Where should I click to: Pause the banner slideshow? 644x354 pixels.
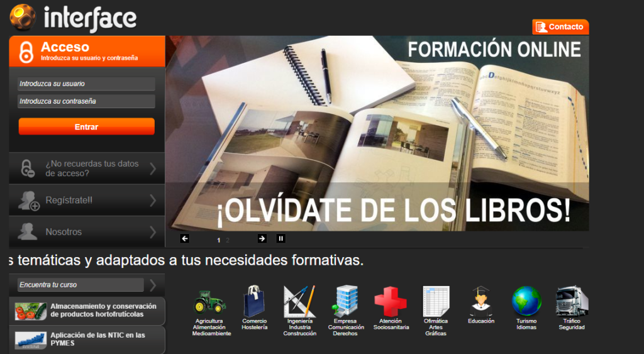(281, 238)
